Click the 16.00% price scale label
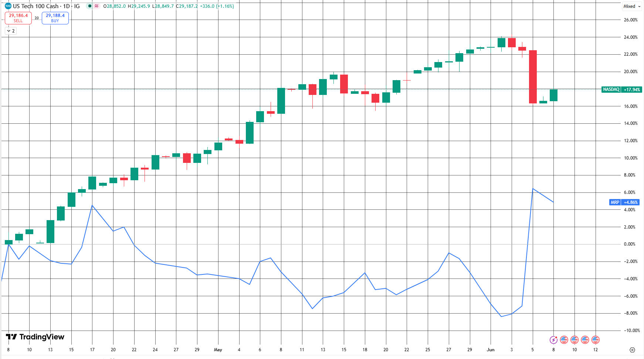Image resolution: width=644 pixels, height=359 pixels. tap(631, 106)
